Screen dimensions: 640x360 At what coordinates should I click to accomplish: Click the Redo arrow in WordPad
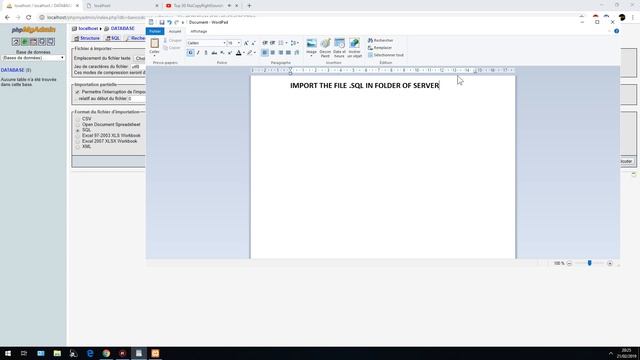(x=176, y=22)
